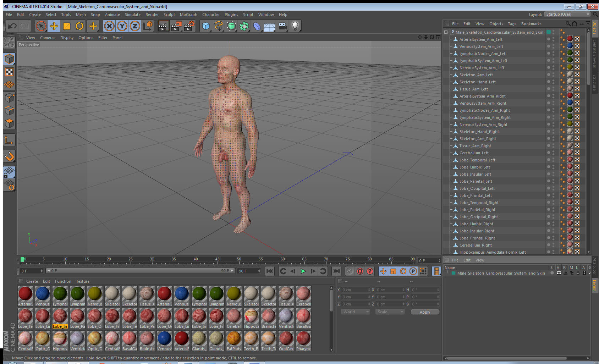Viewport: 599px width, 364px height.
Task: Open Material Manager Texture menu
Action: tap(83, 281)
